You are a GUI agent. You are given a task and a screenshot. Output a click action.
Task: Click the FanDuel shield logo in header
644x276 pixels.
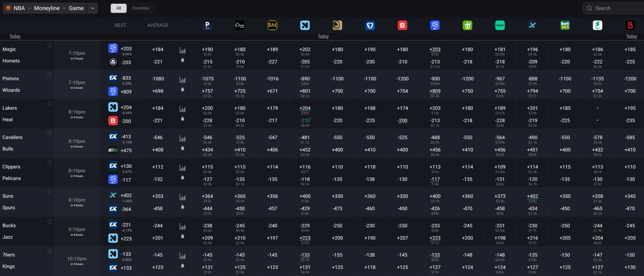pos(370,25)
